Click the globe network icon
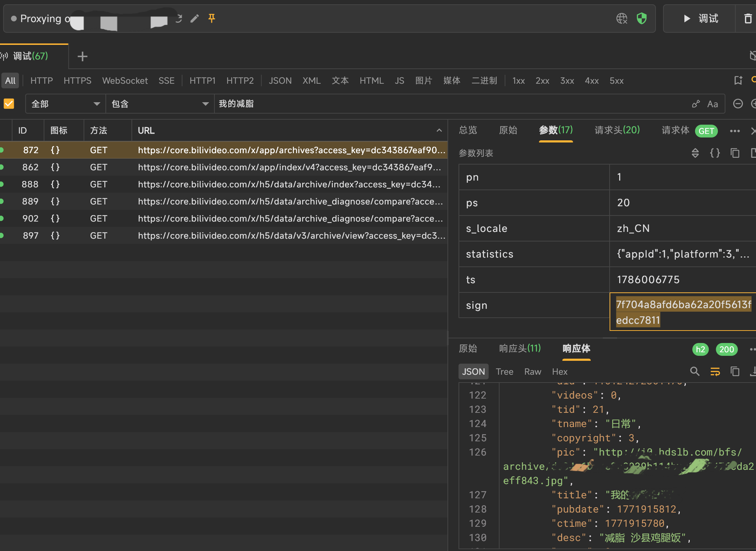This screenshot has height=551, width=756. 622,18
